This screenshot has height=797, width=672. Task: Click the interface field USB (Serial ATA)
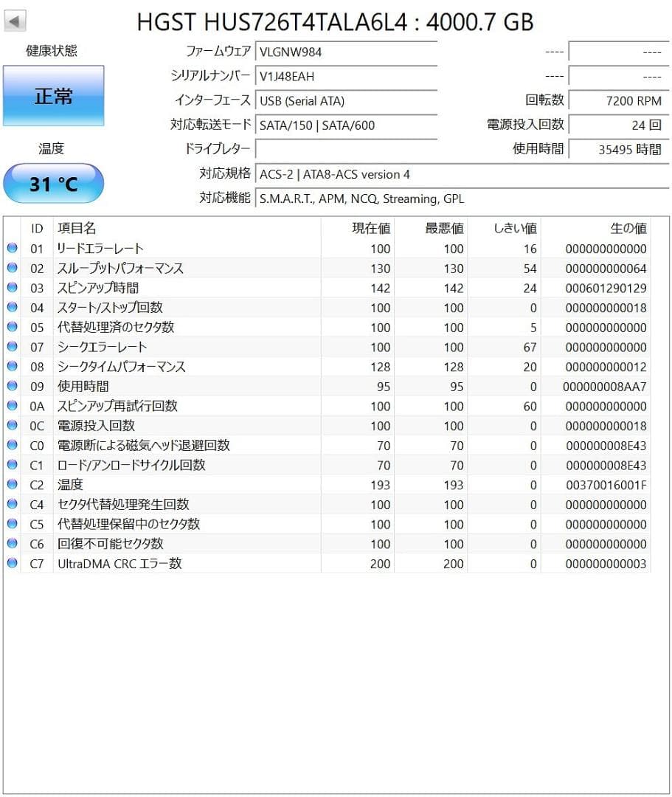347,100
